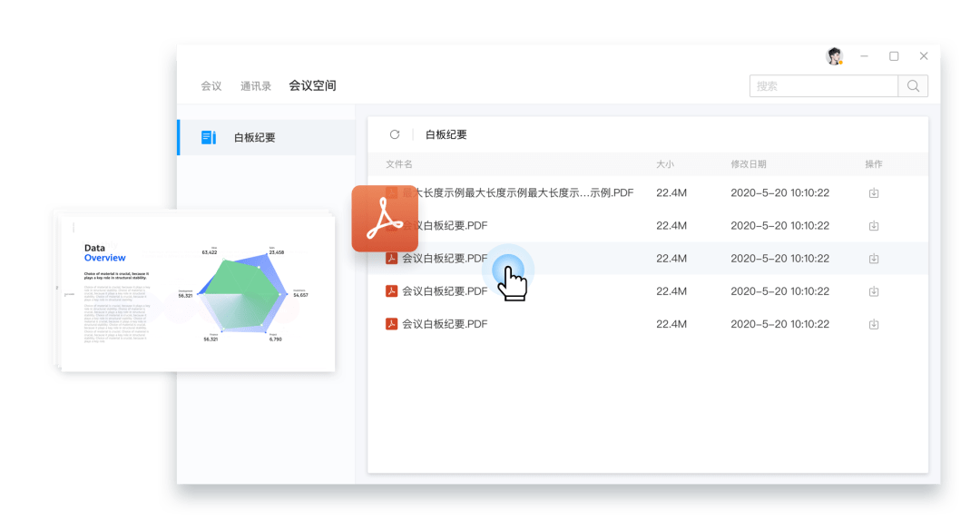980x531 pixels.
Task: Click the blue notebook icon in sidebar
Action: coord(209,138)
